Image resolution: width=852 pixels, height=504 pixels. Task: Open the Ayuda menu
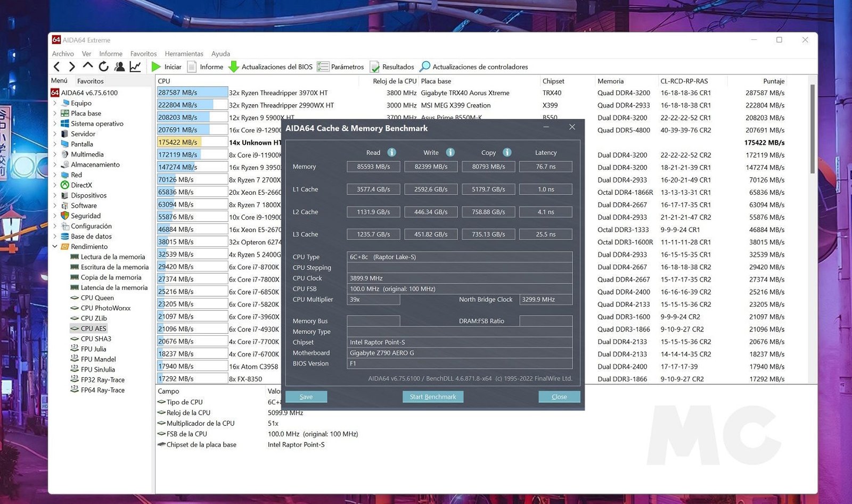[220, 54]
